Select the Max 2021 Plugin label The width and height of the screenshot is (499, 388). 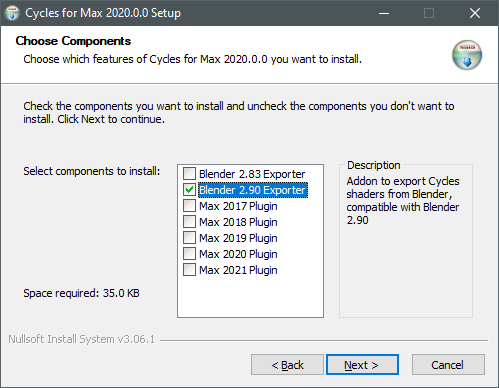pyautogui.click(x=238, y=270)
